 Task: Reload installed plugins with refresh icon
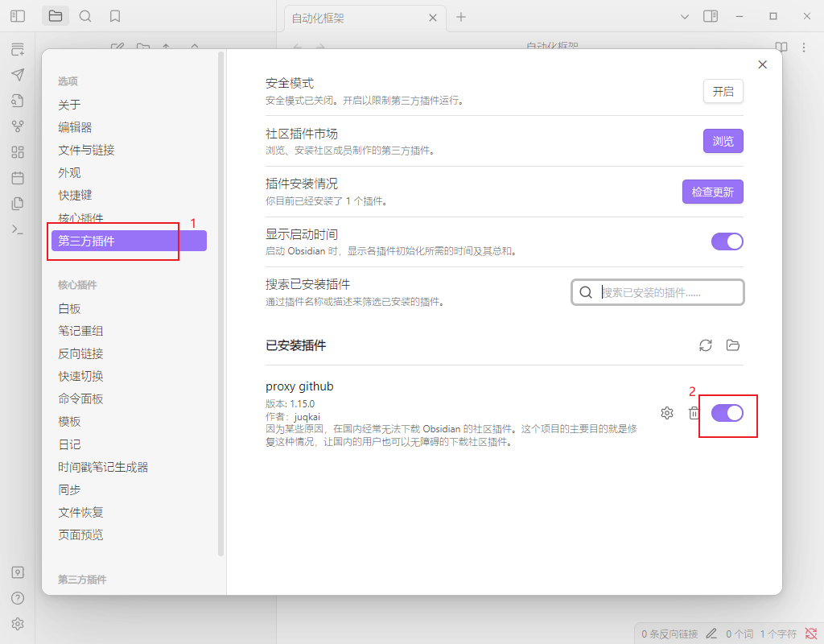click(706, 345)
